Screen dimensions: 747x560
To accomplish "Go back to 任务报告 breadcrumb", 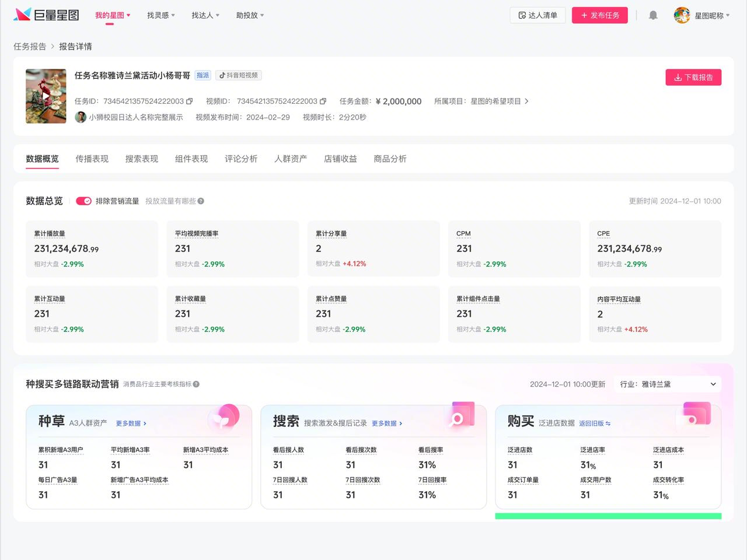I will (30, 47).
